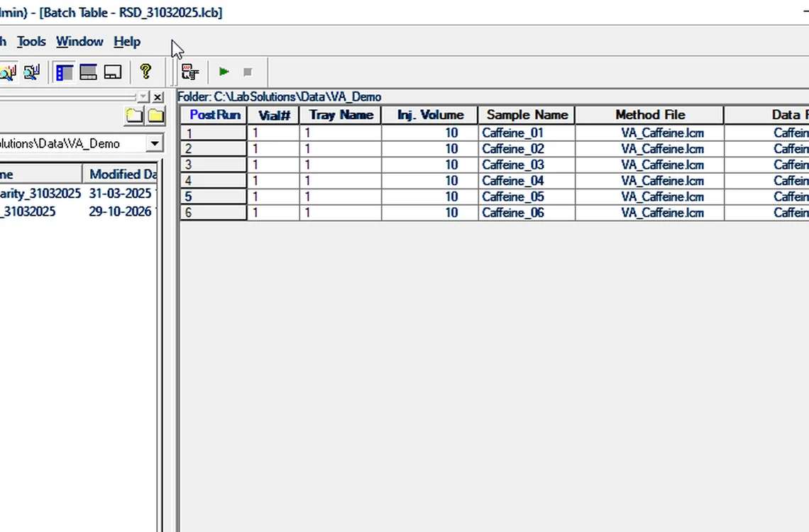Start the batch with green play icon
The height and width of the screenshot is (532, 809).
(224, 72)
